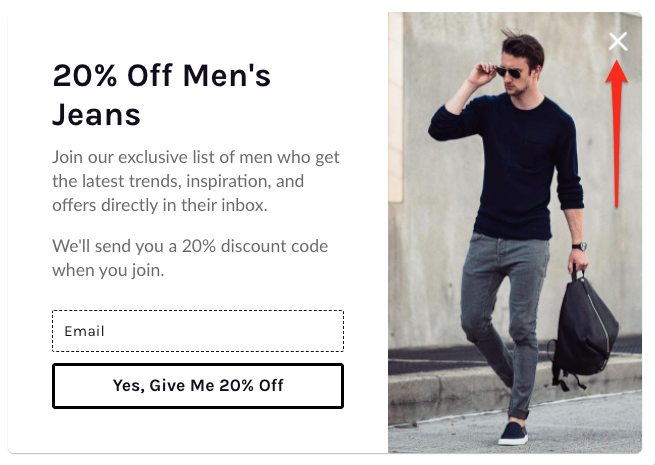Focus the Email input field

(198, 331)
